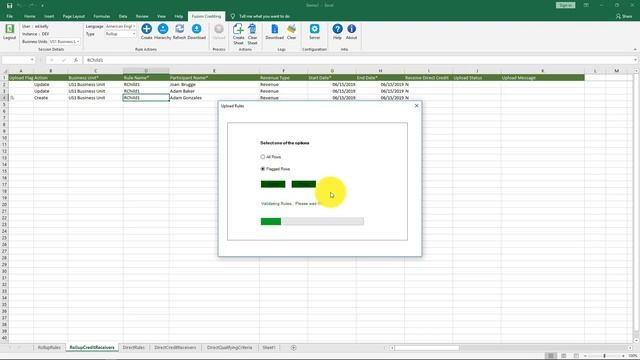Expand the Name Box dropdown arrow
The height and width of the screenshot is (360, 640).
click(32, 60)
